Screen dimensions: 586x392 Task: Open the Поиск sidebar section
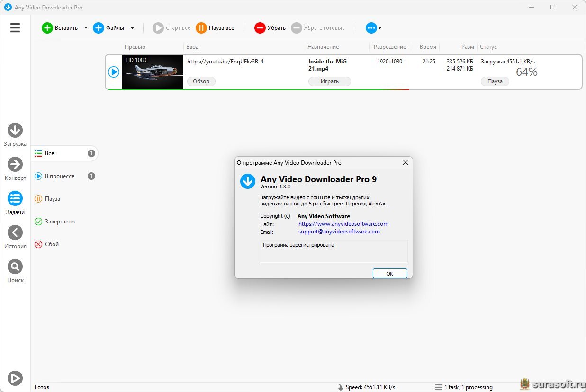pos(15,271)
